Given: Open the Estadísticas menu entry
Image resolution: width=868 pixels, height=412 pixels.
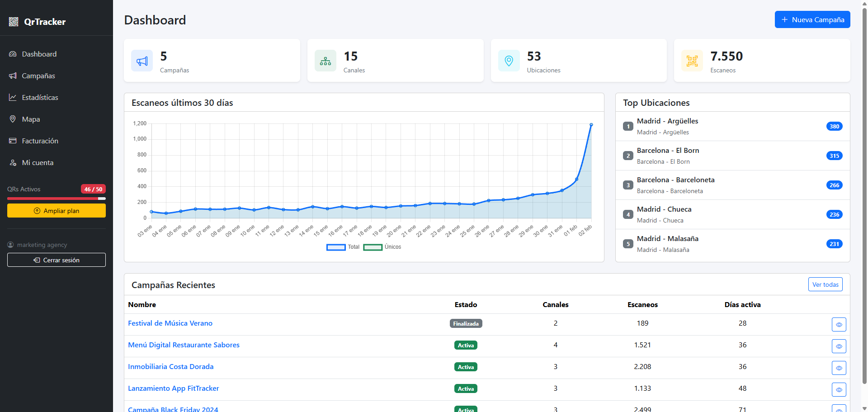Looking at the screenshot, I should [40, 97].
